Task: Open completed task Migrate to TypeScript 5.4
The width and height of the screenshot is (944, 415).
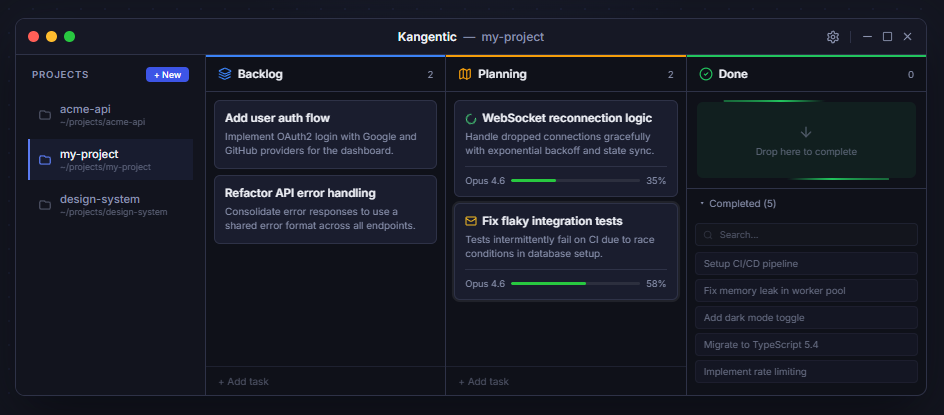Action: 806,345
